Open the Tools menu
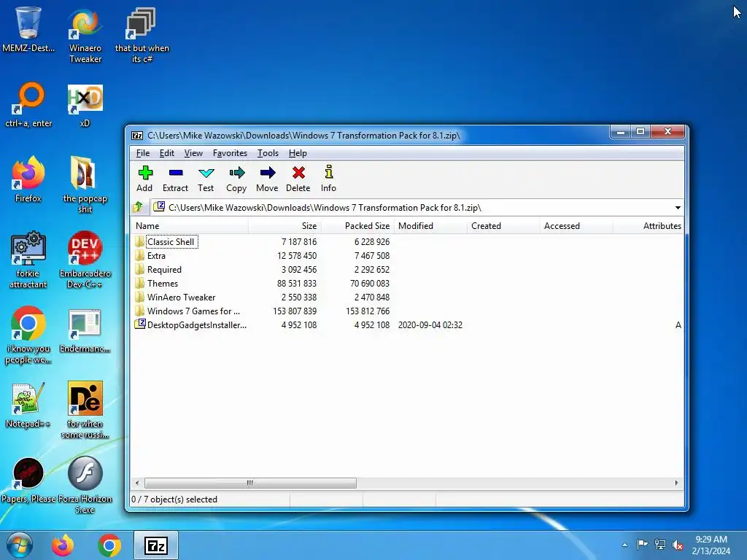The width and height of the screenshot is (747, 560). [268, 153]
